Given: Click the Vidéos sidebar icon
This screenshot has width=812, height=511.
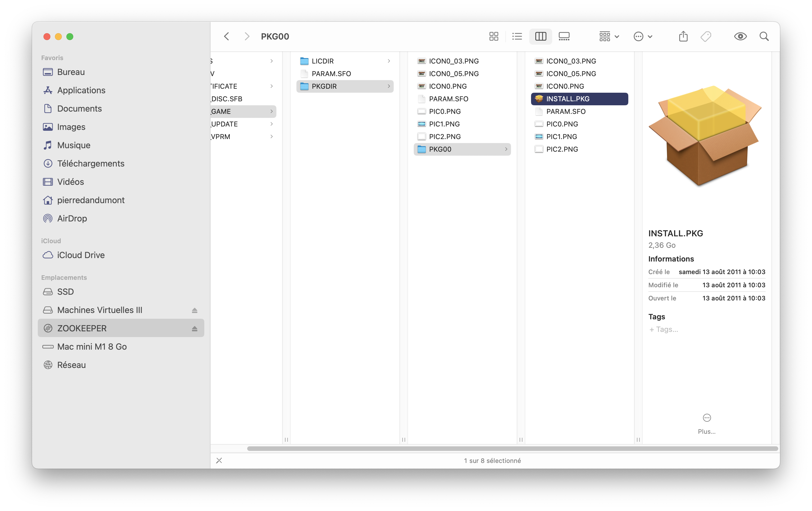Looking at the screenshot, I should pyautogui.click(x=48, y=182).
